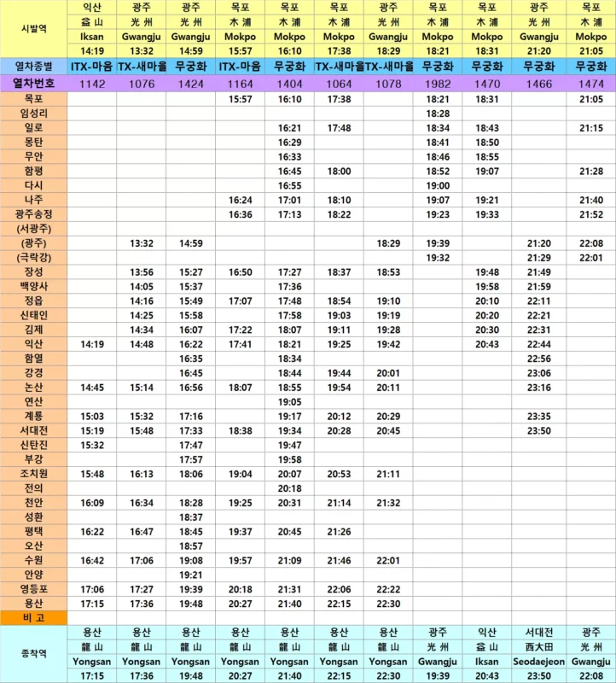Click 19:05 in the 연산 row
The width and height of the screenshot is (616, 683).
289,402
